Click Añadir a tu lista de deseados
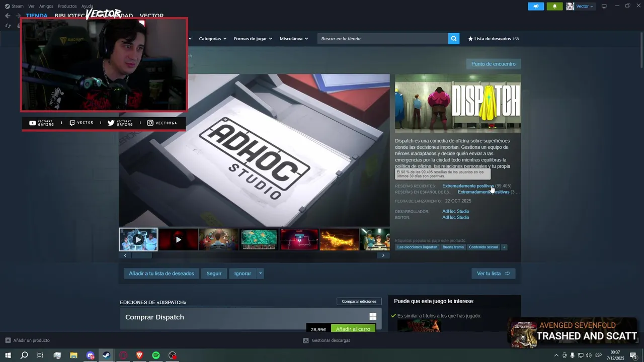 click(162, 274)
